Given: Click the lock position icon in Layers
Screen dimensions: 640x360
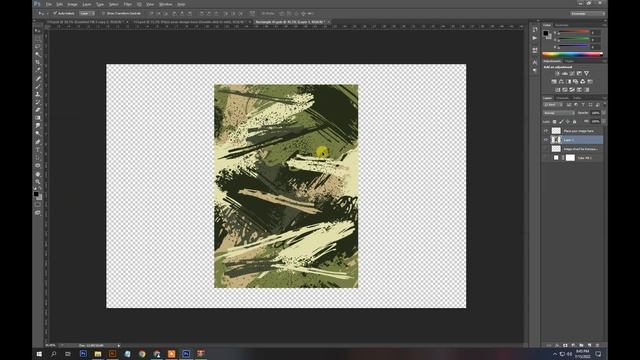Looking at the screenshot, I should [x=568, y=122].
